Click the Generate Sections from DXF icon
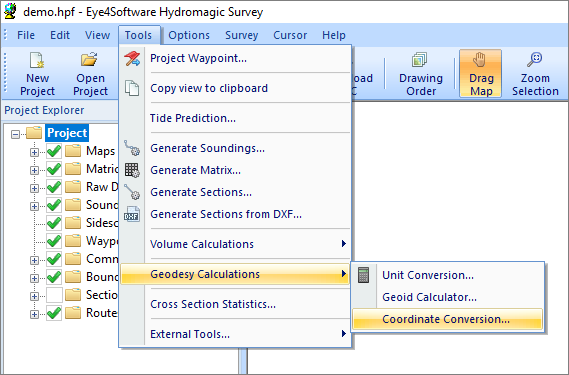The height and width of the screenshot is (375, 569). (x=132, y=214)
